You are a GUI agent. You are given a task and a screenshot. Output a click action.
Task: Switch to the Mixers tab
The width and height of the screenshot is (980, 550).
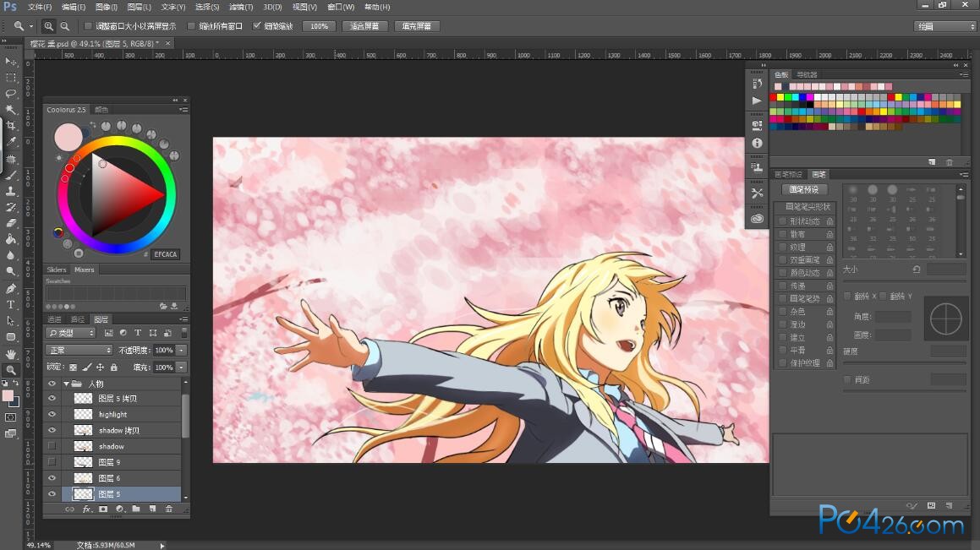84,270
